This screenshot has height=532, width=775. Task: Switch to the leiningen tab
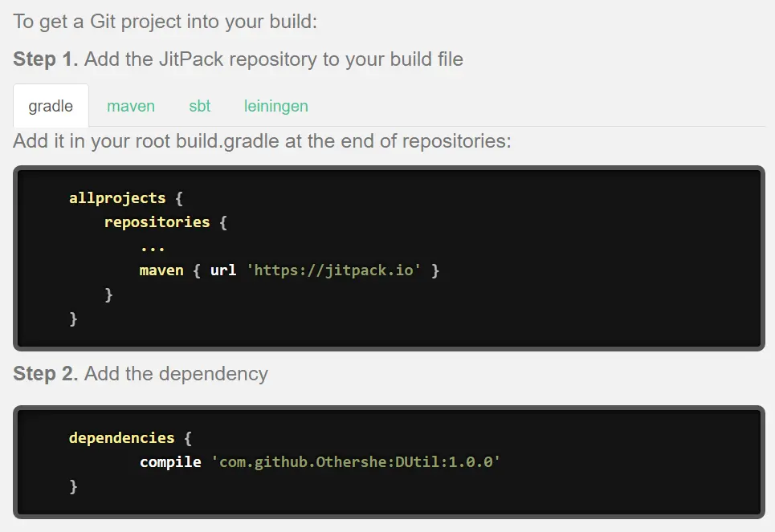[276, 106]
